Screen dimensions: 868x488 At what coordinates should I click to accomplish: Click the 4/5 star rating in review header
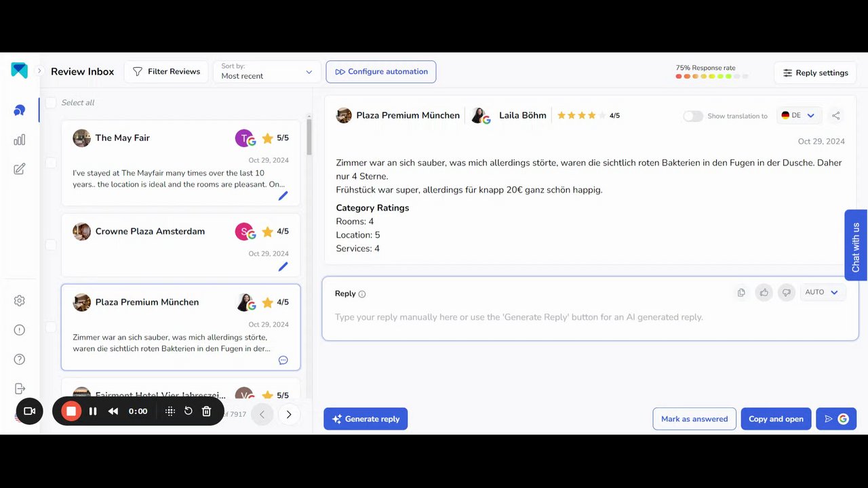(x=589, y=116)
